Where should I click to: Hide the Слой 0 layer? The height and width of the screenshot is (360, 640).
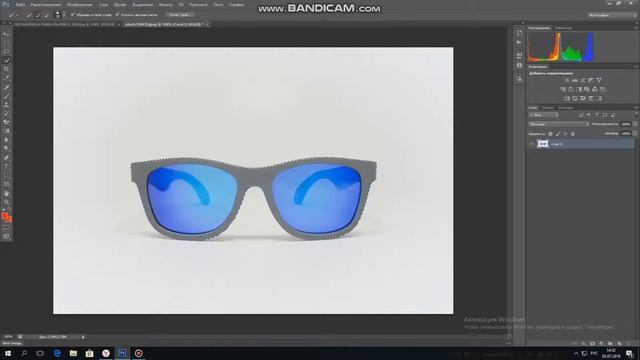tap(532, 144)
